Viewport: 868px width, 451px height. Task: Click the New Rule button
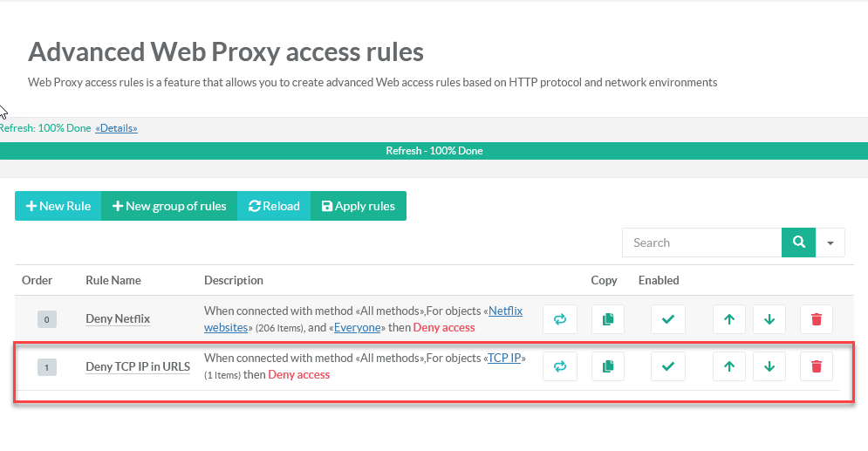tap(58, 206)
